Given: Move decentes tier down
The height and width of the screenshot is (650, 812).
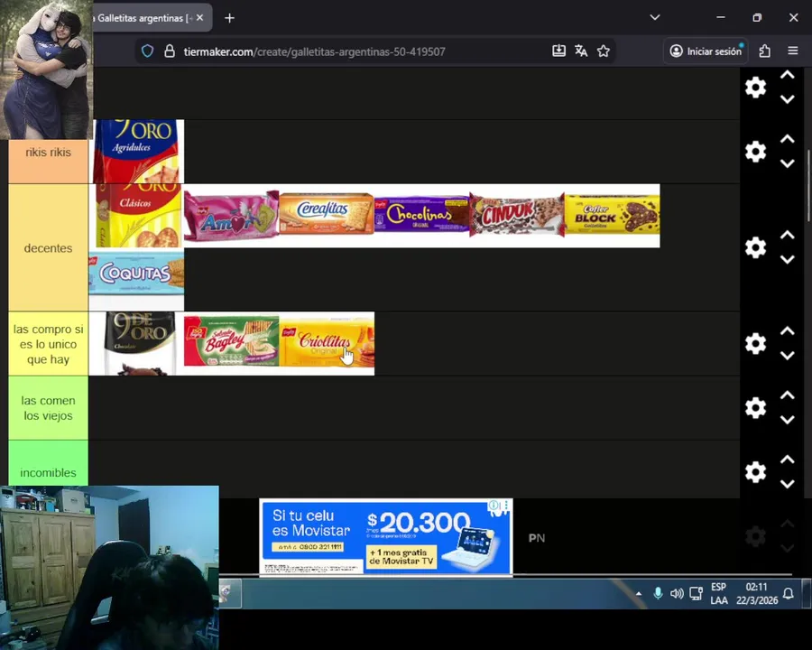Looking at the screenshot, I should [787, 260].
